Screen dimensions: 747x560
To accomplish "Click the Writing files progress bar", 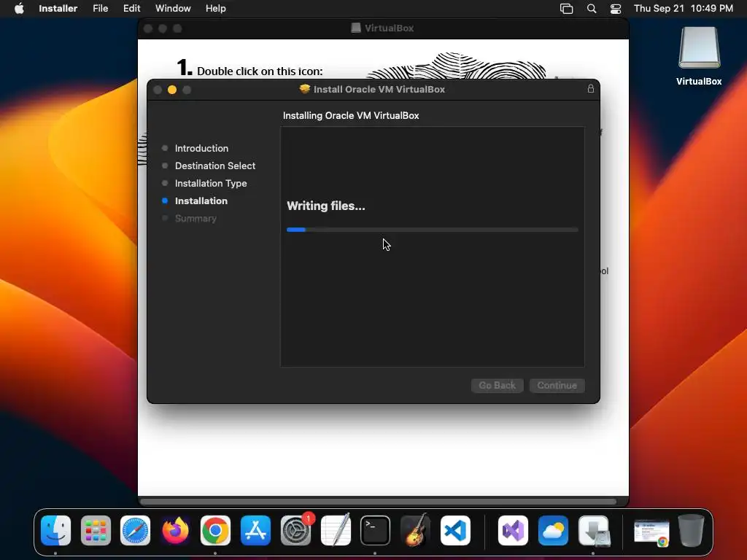I will click(x=432, y=230).
